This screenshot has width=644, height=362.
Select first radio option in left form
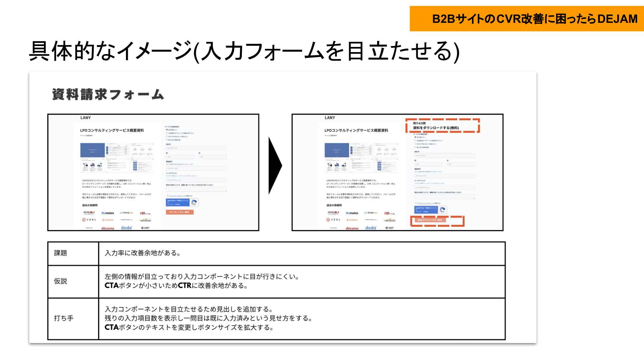tap(167, 130)
